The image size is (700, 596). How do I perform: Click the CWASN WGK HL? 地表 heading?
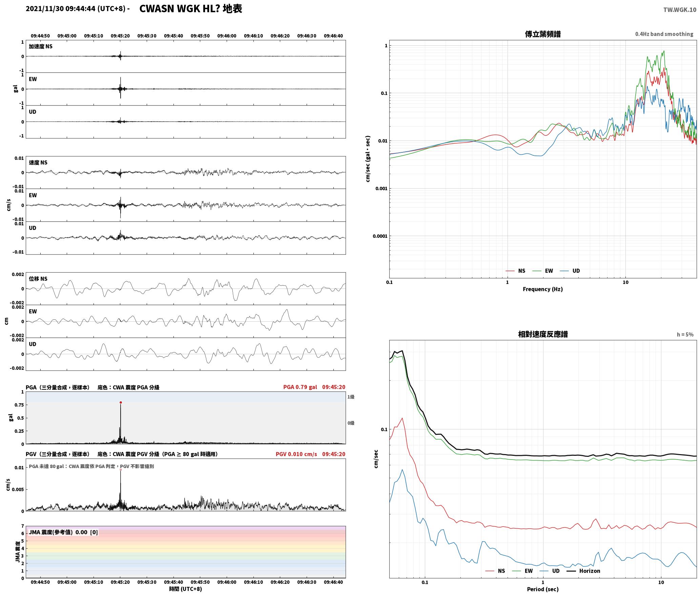tap(191, 9)
